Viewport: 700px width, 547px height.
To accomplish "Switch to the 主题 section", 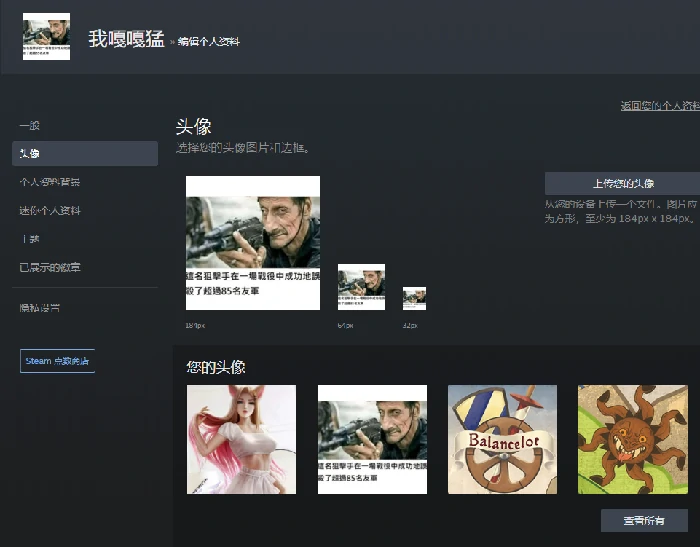I will (x=30, y=239).
